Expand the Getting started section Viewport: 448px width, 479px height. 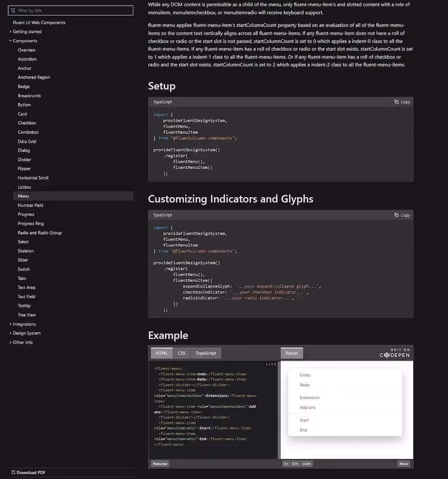[x=11, y=32]
